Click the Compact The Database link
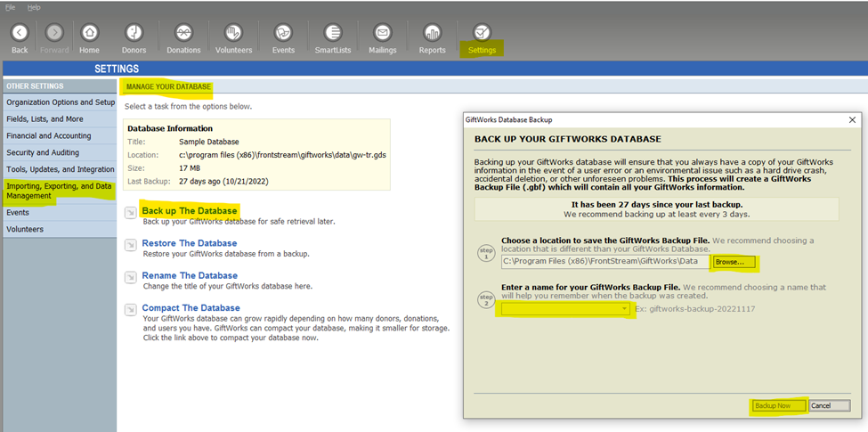The image size is (868, 432). (x=191, y=307)
